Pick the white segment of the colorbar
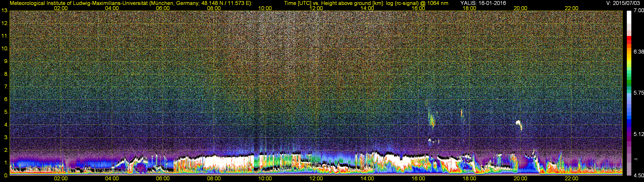Image resolution: width=644 pixels, height=182 pixels. click(629, 17)
